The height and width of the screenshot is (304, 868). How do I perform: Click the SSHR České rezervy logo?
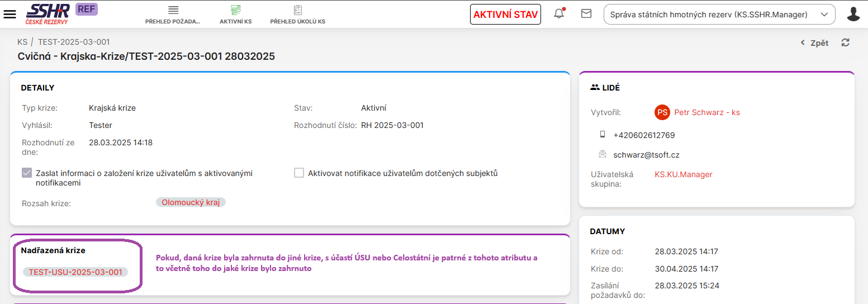point(48,13)
